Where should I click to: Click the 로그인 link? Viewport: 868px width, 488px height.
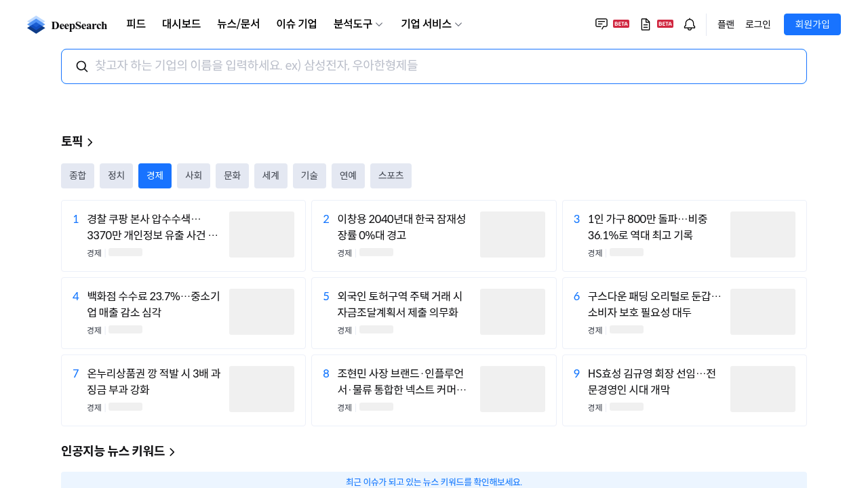tap(757, 24)
